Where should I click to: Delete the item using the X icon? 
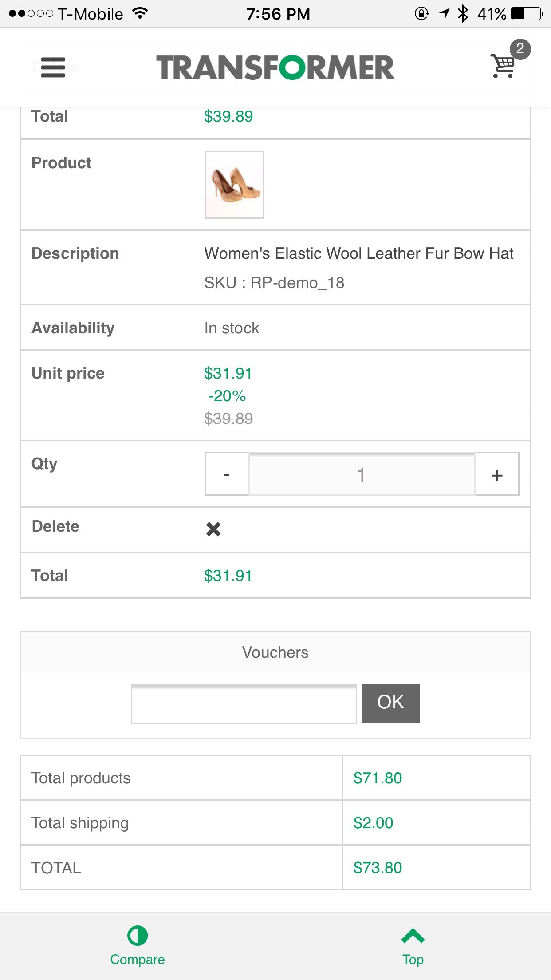pos(213,529)
